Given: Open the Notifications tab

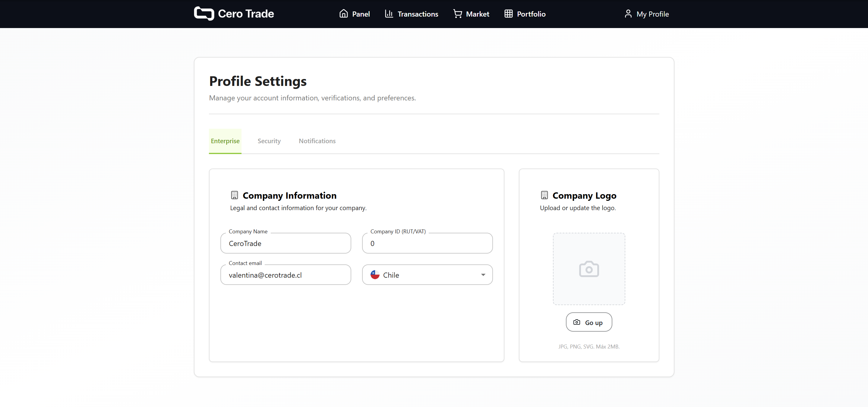Looking at the screenshot, I should [317, 141].
